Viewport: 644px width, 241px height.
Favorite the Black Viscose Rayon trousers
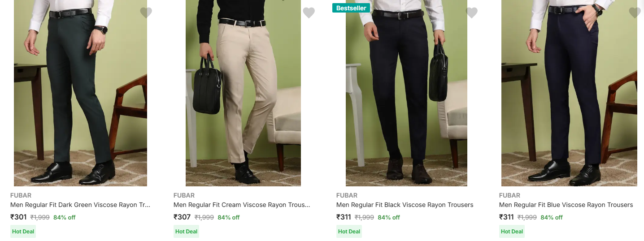471,13
